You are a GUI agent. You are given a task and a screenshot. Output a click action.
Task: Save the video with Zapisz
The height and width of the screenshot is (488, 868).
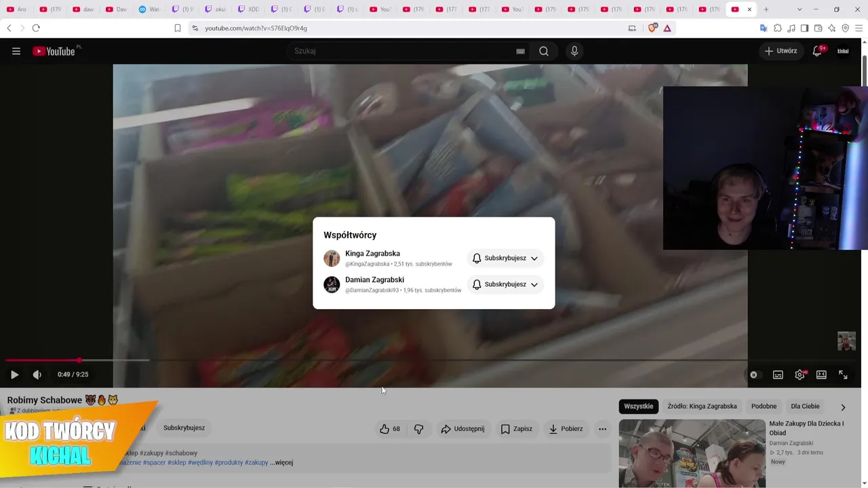pos(516,429)
